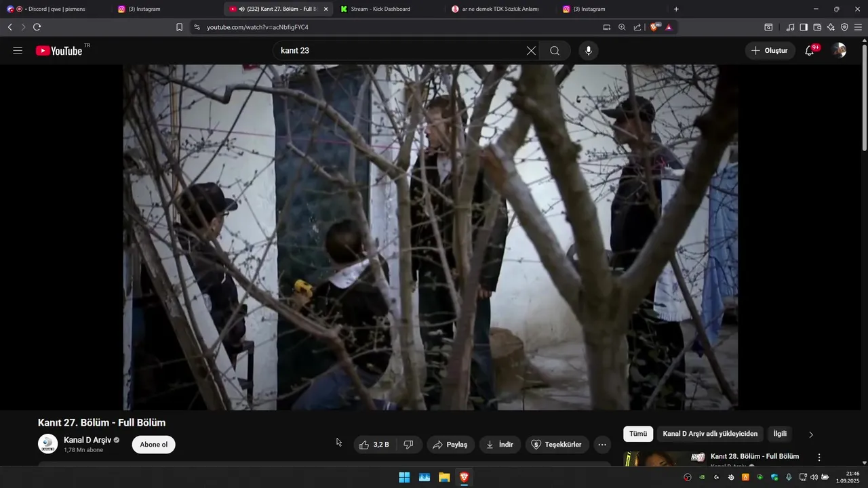868x488 pixels.
Task: Select the Tümü filter chip
Action: 638,434
